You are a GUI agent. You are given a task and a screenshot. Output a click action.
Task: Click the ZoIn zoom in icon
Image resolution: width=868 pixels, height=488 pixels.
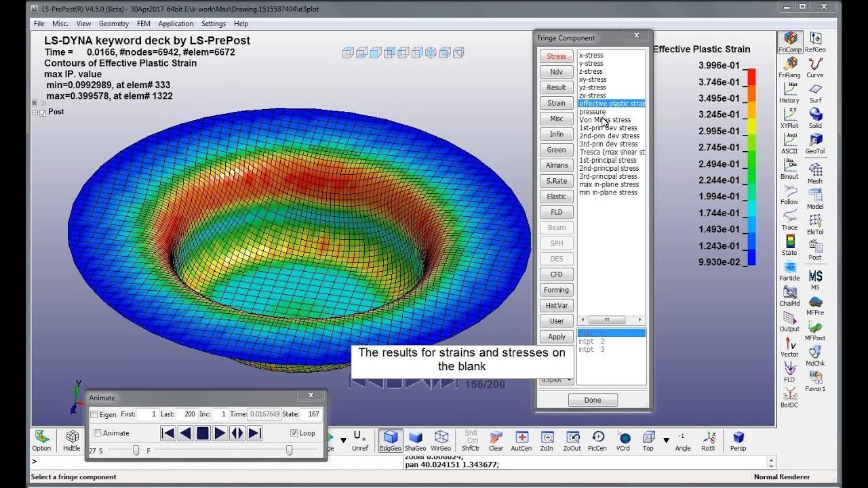pos(547,441)
